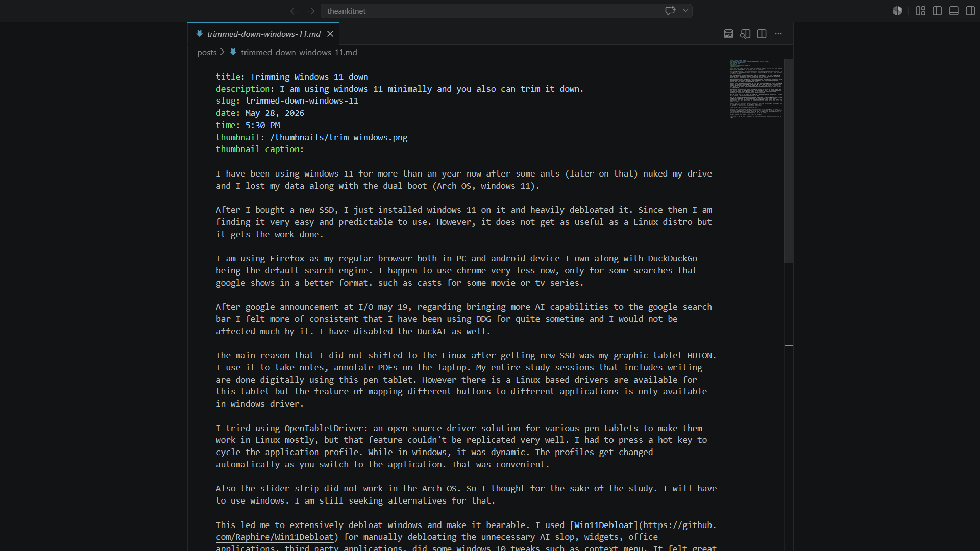Click the word OpenTabletDriver in text
Screen dimensions: 980x551
[x=324, y=428]
